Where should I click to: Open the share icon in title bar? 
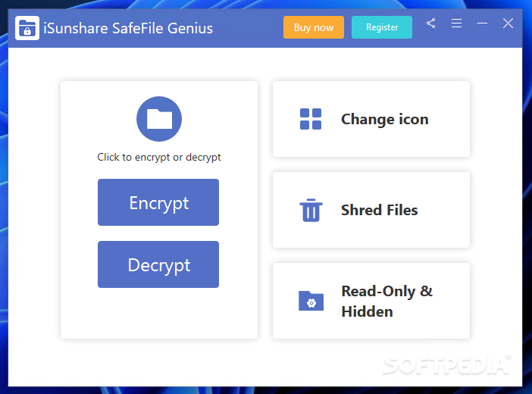pos(431,23)
